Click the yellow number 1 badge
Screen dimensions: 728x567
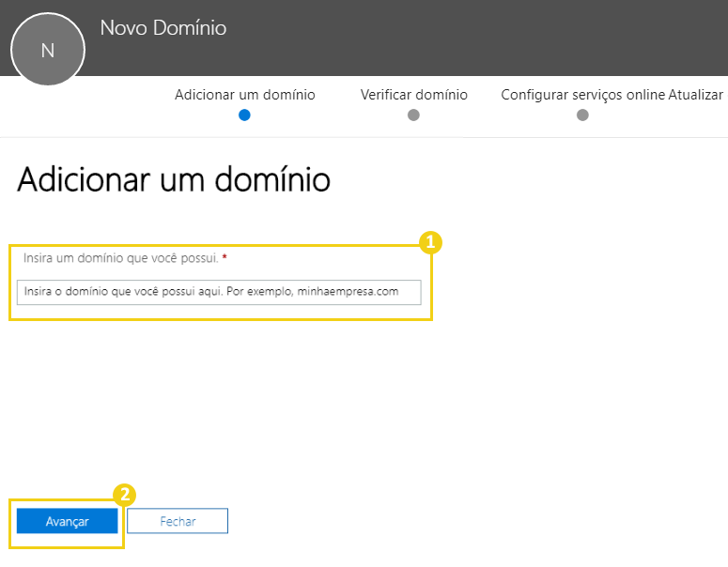(430, 242)
